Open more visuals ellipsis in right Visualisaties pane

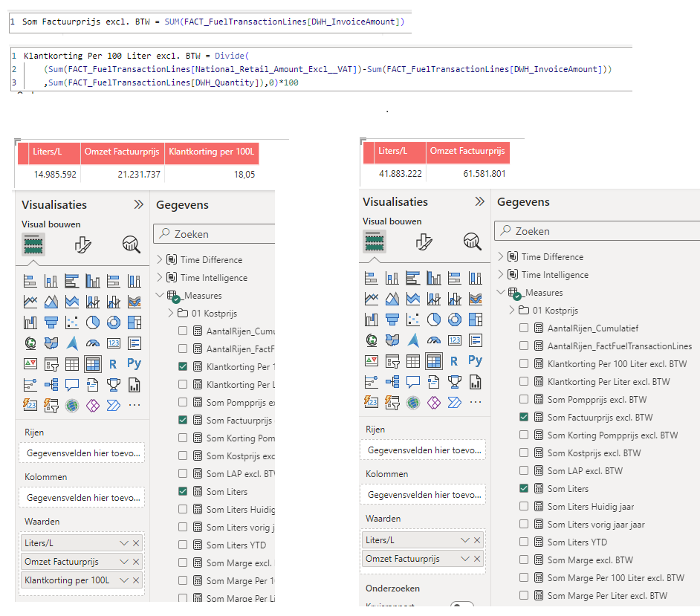tap(476, 402)
